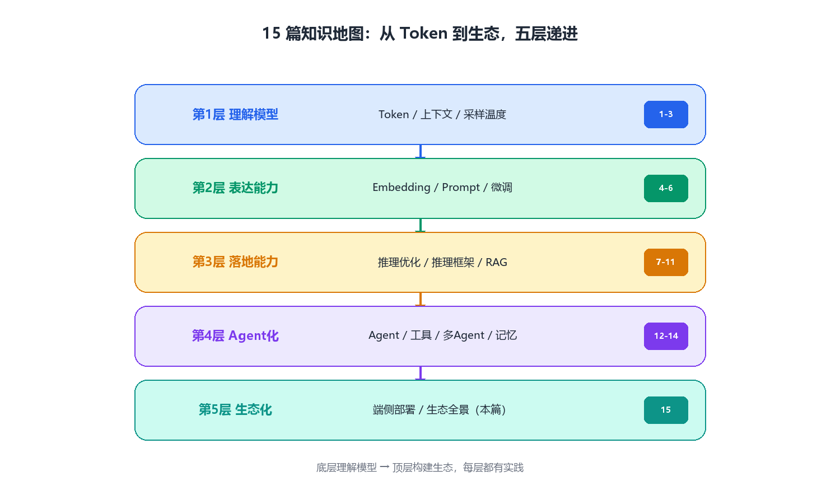The width and height of the screenshot is (840, 504).
Task: Click the purple connector below layer 4
Action: coord(420,374)
